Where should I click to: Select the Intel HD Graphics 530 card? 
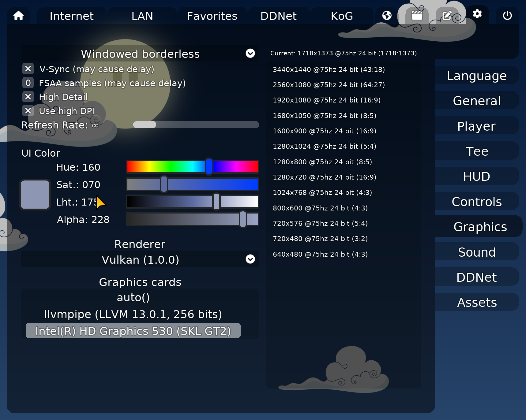133,331
